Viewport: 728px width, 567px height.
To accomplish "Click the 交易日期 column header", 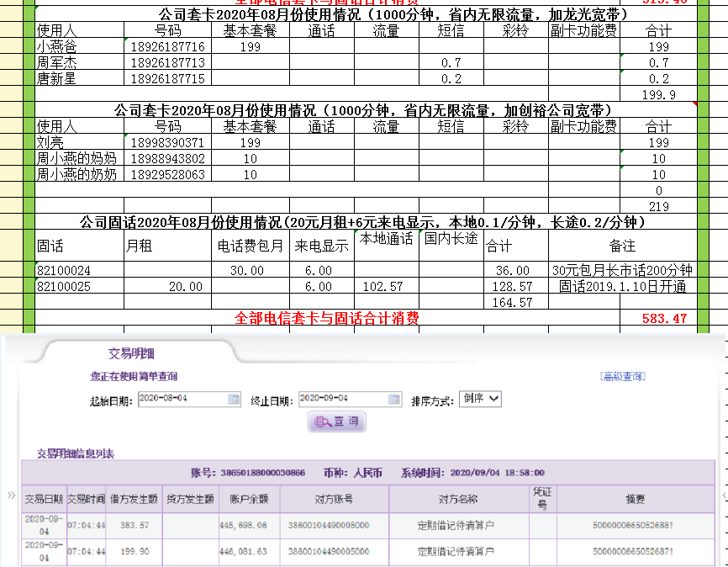I will point(44,499).
